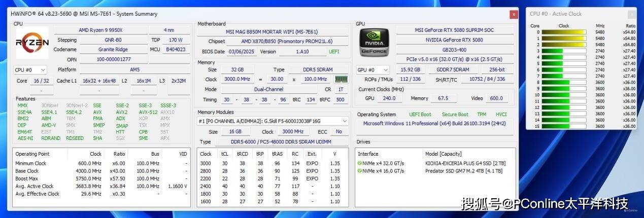Expand the memory module DIMM selection dropdown
Viewport: 644px width, 218px height.
coord(273,121)
